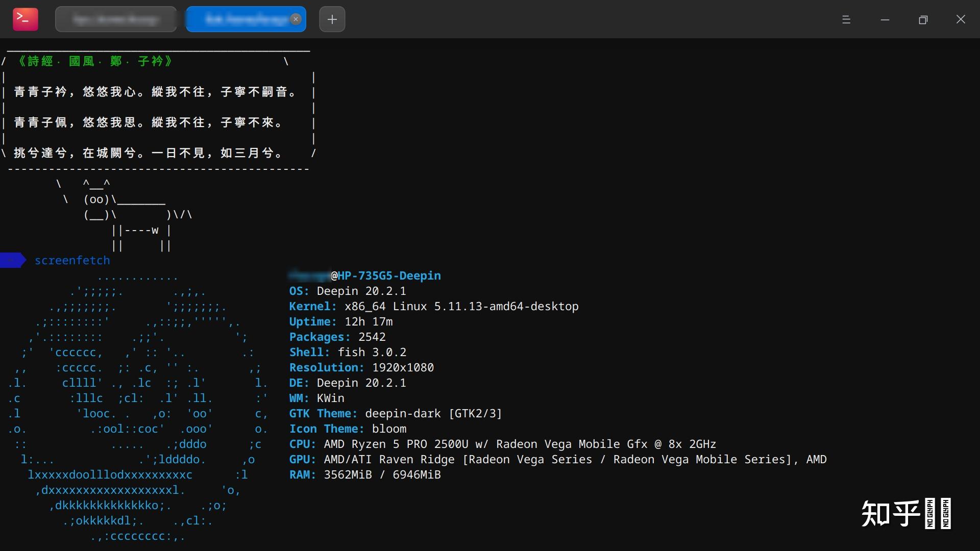Click the Shell fish 3.0.2 line

[x=348, y=353]
